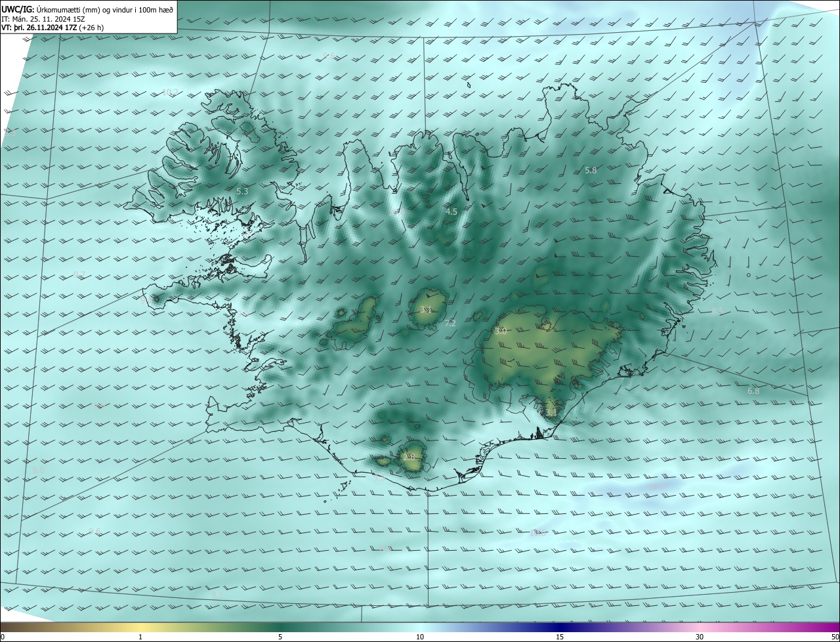Click the color scale tick label 5

pyautogui.click(x=280, y=637)
